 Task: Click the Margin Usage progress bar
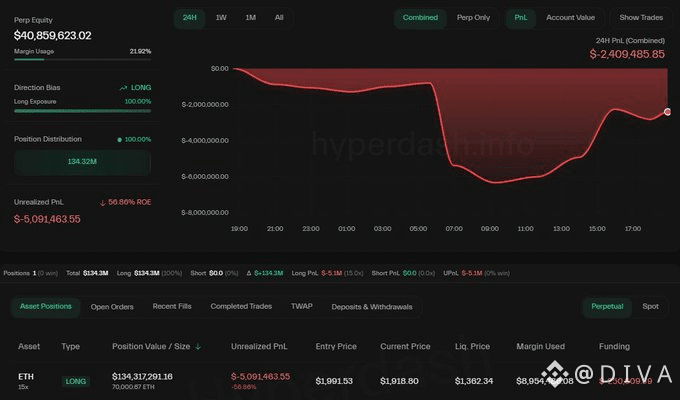(82, 59)
